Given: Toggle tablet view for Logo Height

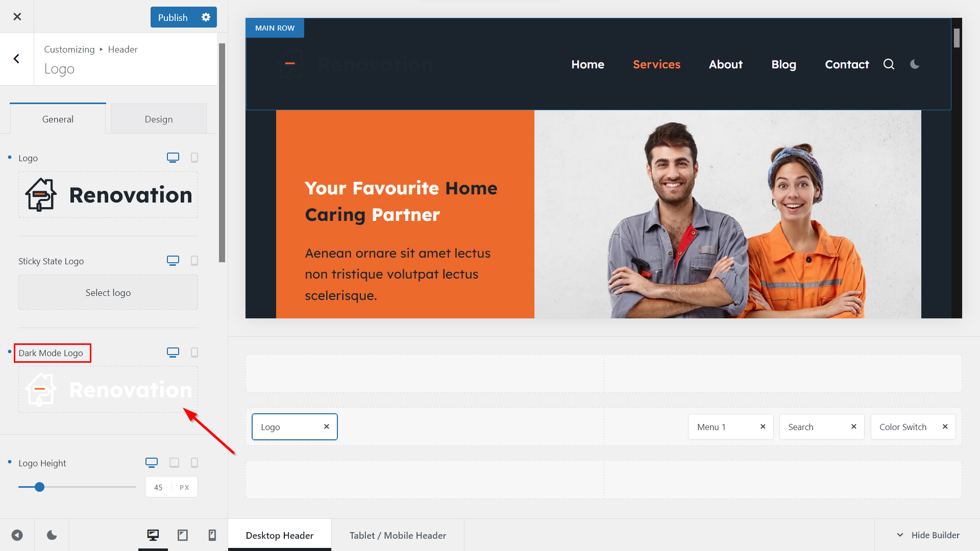Looking at the screenshot, I should click(174, 462).
